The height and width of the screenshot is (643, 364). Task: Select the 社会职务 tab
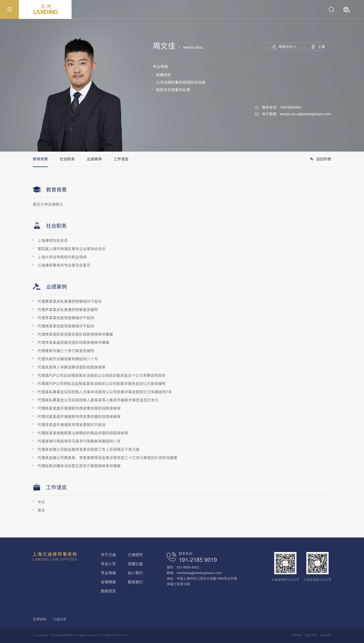(67, 159)
